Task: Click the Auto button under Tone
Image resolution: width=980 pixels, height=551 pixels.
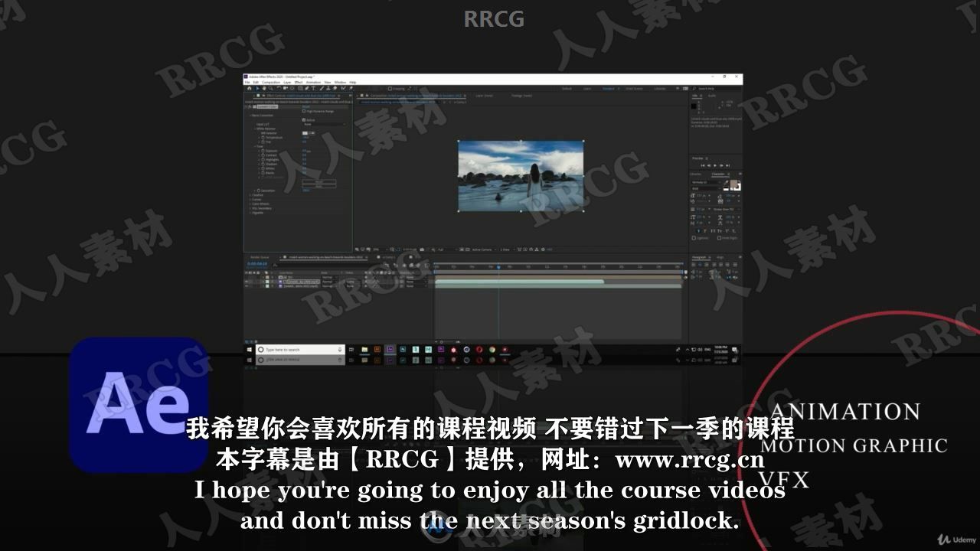Action: pos(319,186)
